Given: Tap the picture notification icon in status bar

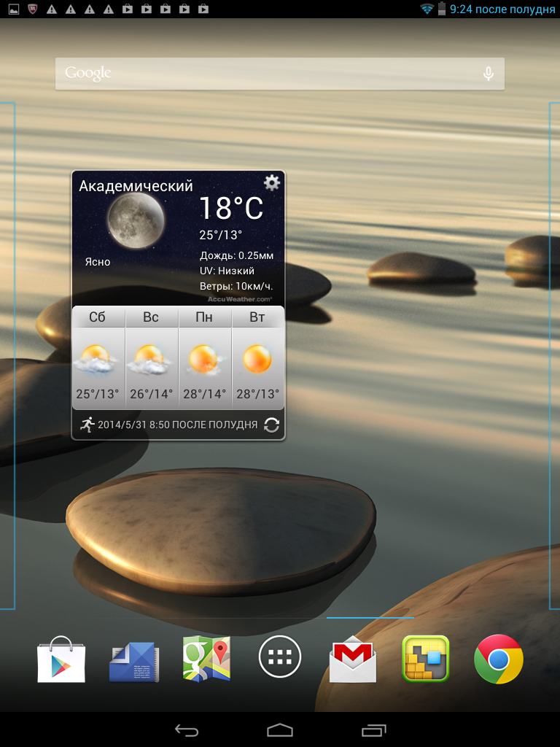Looking at the screenshot, I should click(14, 9).
